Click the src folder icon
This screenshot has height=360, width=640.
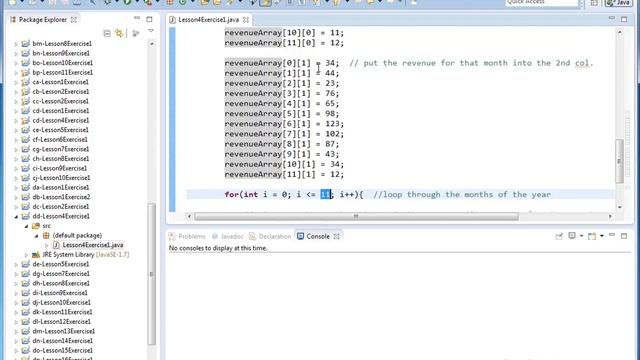click(x=36, y=226)
